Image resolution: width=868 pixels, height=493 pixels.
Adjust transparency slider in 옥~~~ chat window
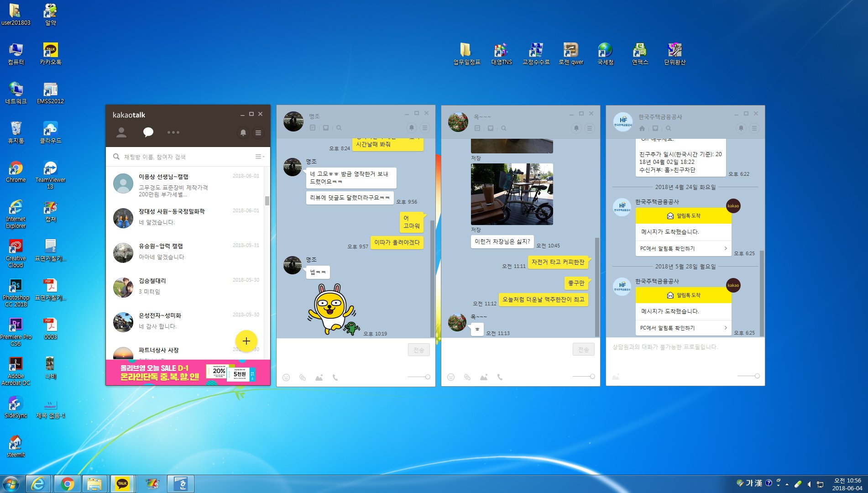point(584,376)
